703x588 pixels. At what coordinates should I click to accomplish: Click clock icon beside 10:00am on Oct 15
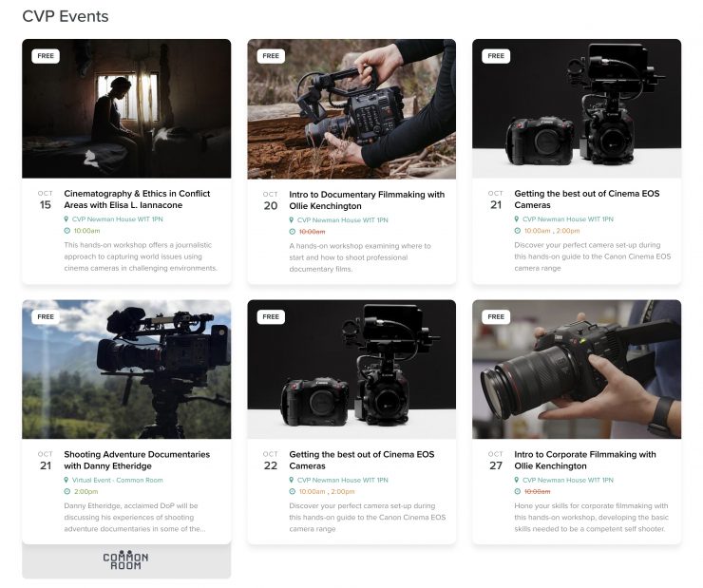66,231
